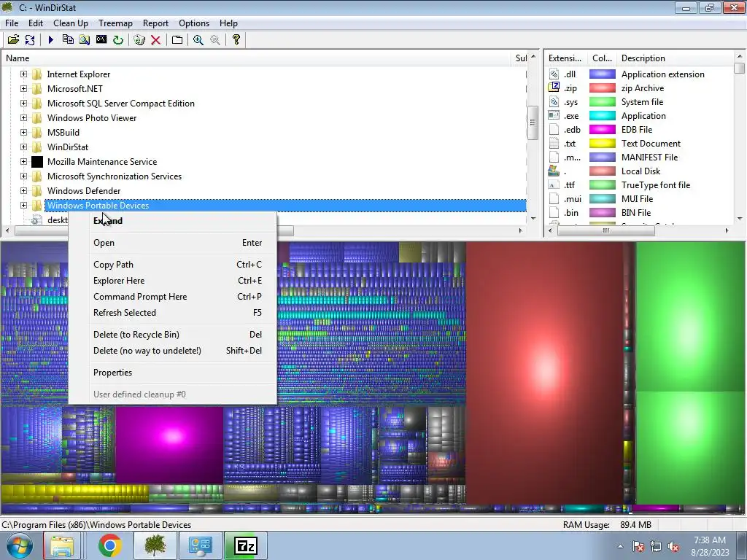747x560 pixels.
Task: Click the red X permanent delete toolbar icon
Action: click(x=155, y=40)
